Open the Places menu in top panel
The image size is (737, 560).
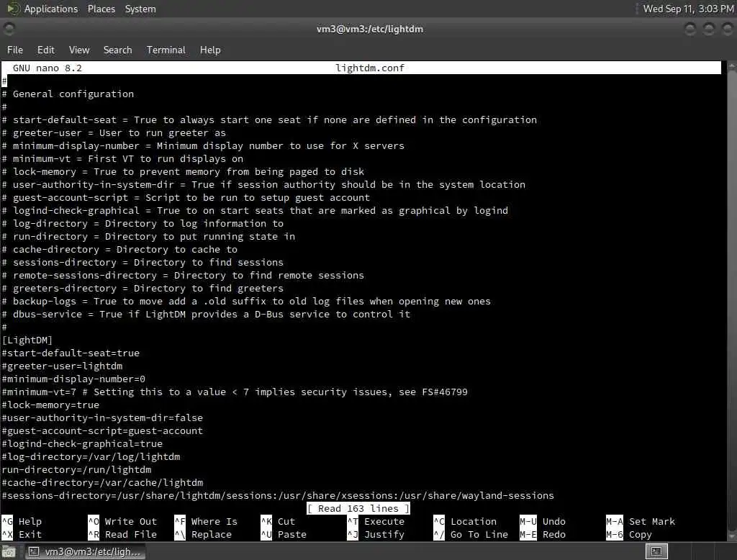pos(101,9)
